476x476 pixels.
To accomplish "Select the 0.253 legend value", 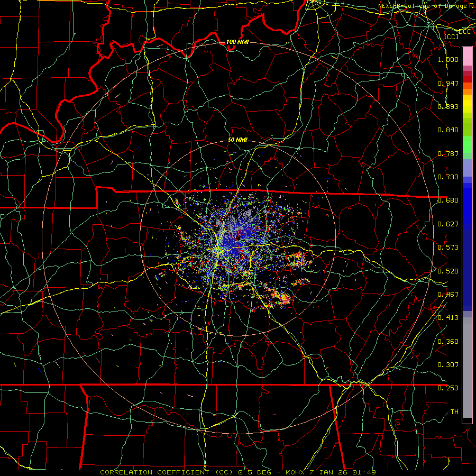I will pyautogui.click(x=448, y=388).
